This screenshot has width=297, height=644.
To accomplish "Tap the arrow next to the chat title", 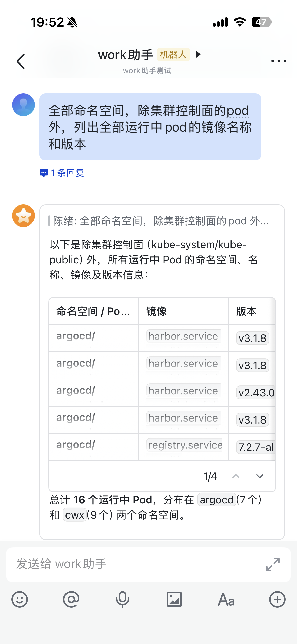I will coord(198,55).
